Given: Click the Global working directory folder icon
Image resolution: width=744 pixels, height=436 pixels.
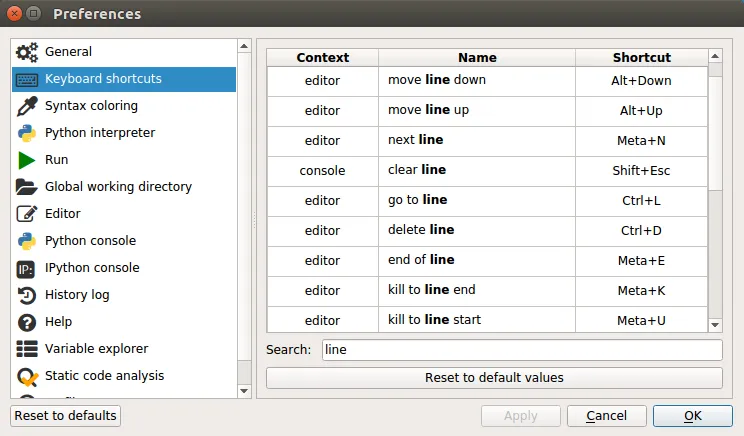Looking at the screenshot, I should pyautogui.click(x=27, y=187).
